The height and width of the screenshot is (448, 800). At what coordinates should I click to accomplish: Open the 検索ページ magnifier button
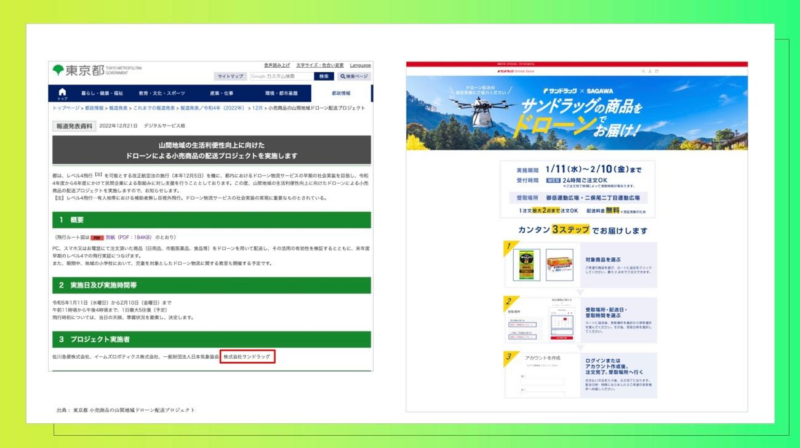tap(354, 77)
